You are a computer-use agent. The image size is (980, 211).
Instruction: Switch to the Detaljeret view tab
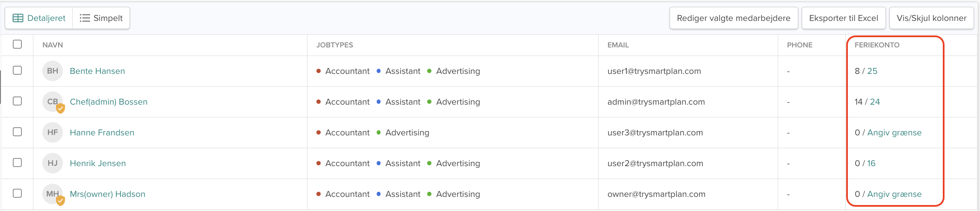(39, 18)
